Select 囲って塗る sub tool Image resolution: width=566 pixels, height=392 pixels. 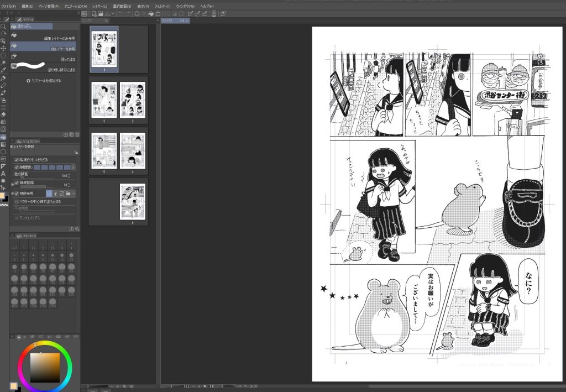(x=44, y=59)
